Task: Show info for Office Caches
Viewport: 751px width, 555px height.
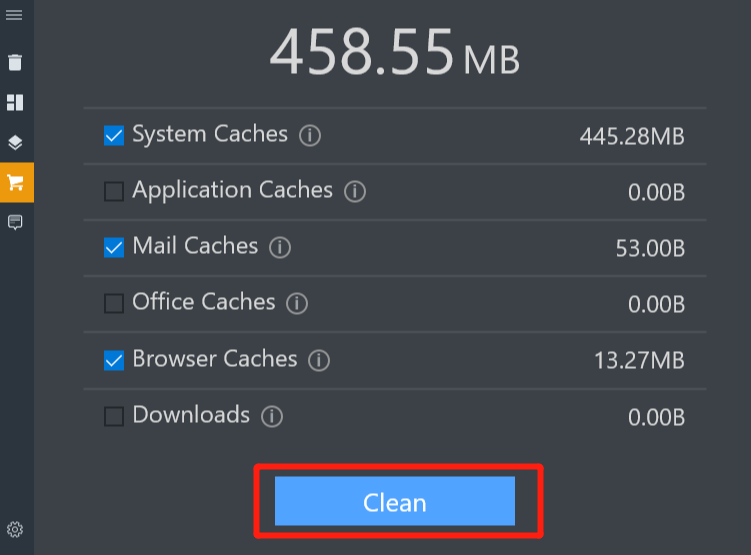Action: [297, 304]
